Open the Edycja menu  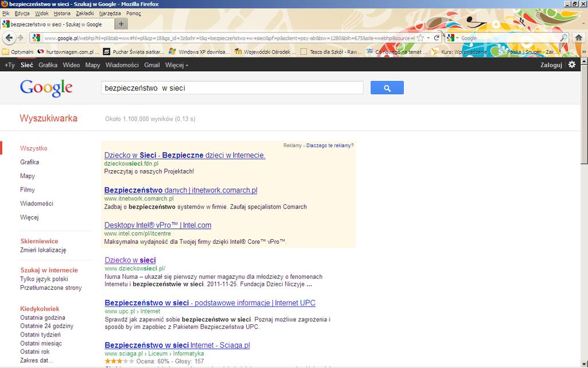click(22, 13)
